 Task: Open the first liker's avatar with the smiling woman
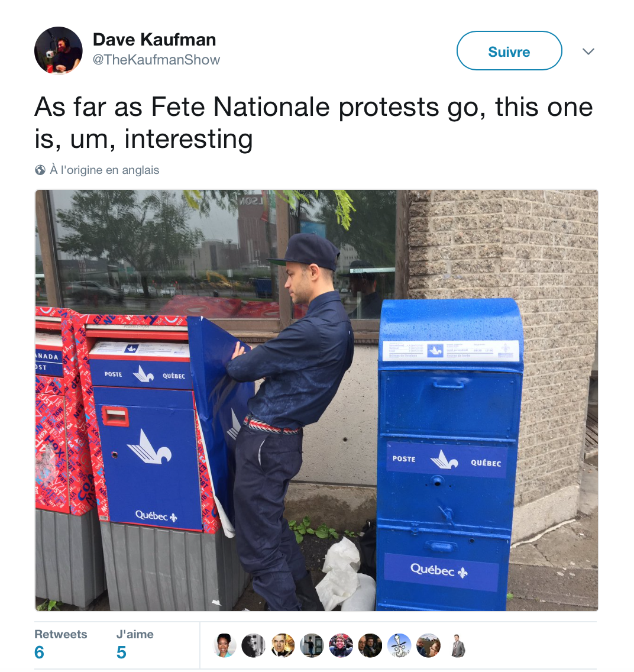pos(225,645)
